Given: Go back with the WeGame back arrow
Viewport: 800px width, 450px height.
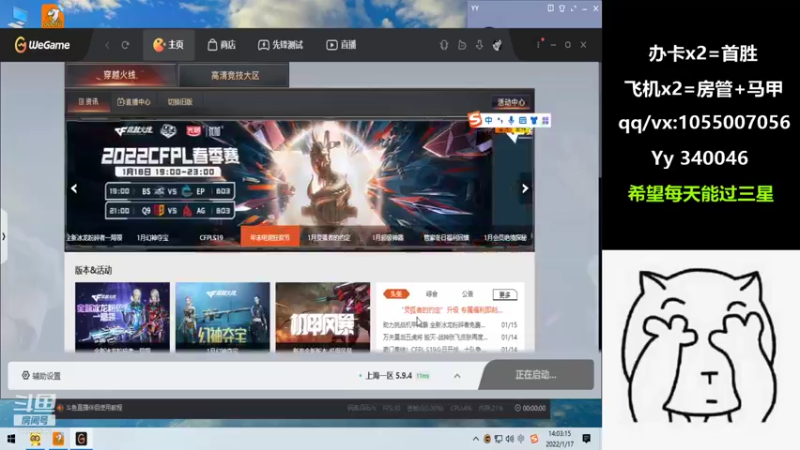Looking at the screenshot, I should coord(108,45).
